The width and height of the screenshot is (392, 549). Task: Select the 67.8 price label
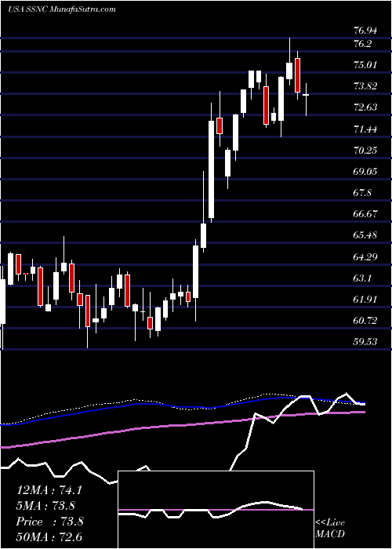[362, 193]
